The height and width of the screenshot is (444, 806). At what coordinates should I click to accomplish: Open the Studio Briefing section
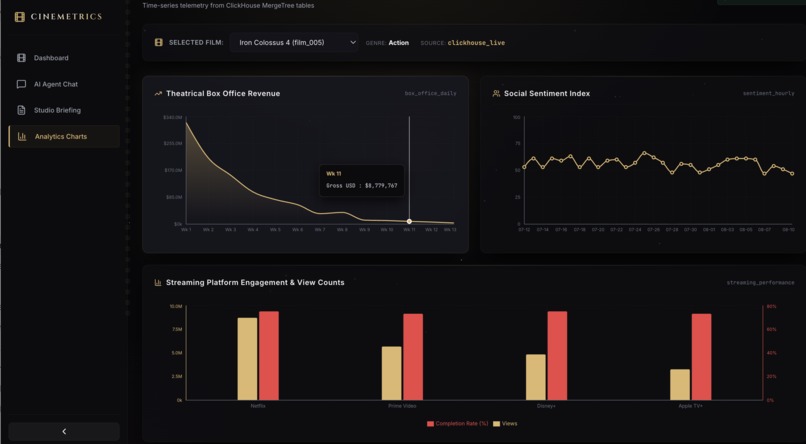(64, 110)
